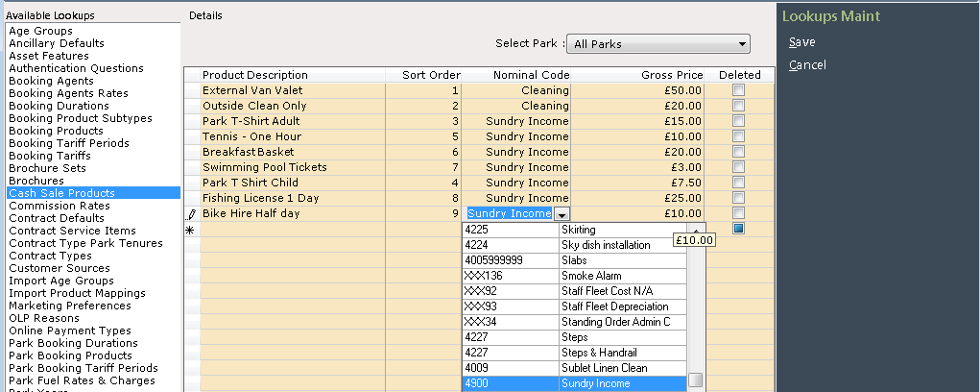This screenshot has height=392, width=980.
Task: Open the Select Park dropdown
Action: [x=657, y=44]
